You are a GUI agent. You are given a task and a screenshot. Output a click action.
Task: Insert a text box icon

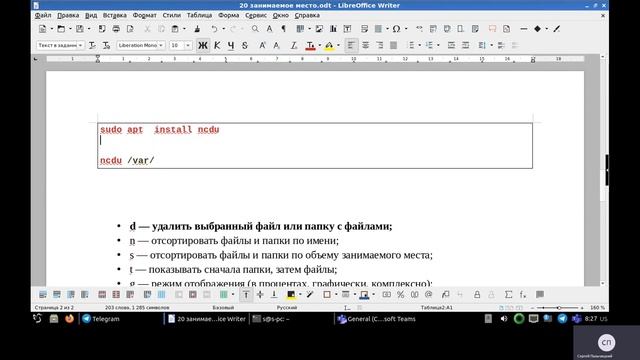tap(347, 29)
